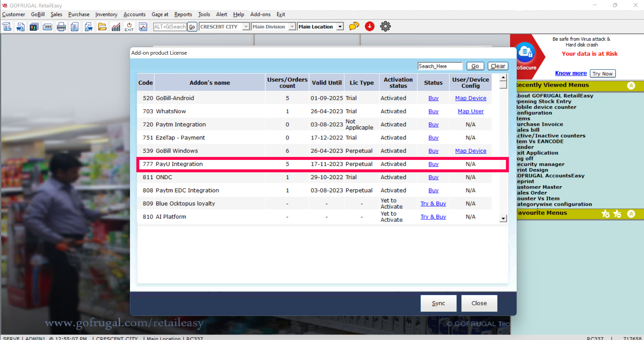Image resolution: width=644 pixels, height=340 pixels.
Task: Open the customer screen toolbar icon
Action: click(34, 27)
